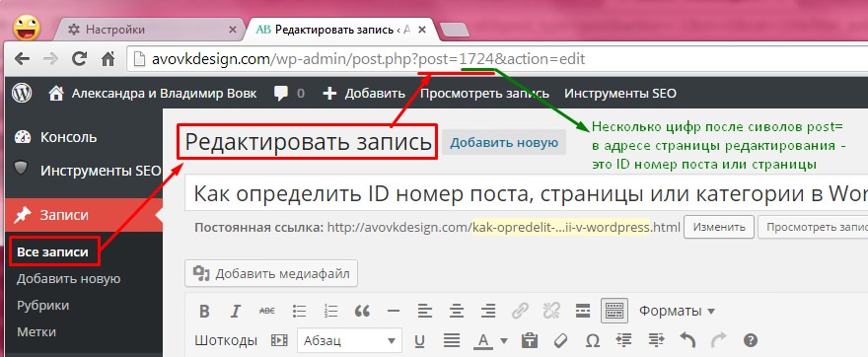Align text right
This screenshot has width=868, height=357.
(x=487, y=311)
